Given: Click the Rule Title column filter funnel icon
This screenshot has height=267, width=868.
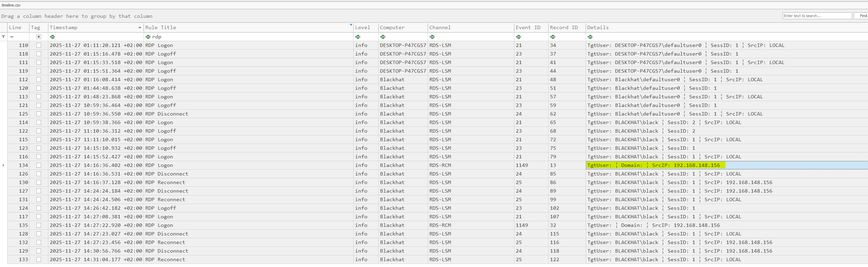Looking at the screenshot, I should 351,25.
